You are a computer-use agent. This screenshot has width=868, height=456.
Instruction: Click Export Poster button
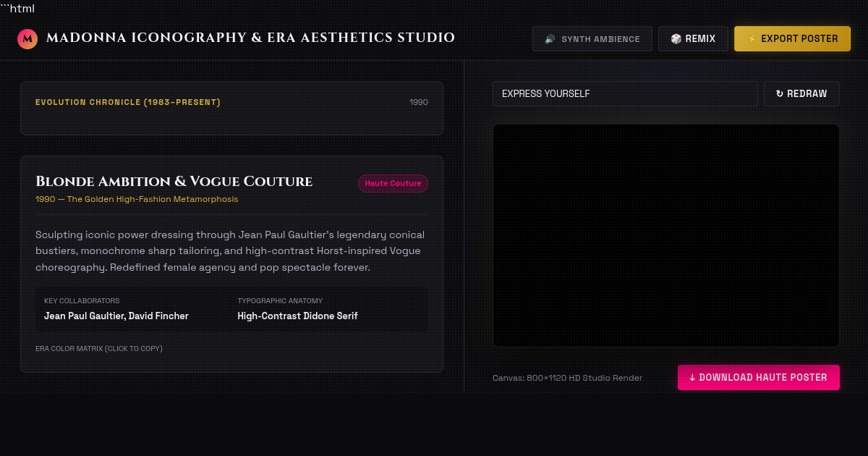(792, 39)
